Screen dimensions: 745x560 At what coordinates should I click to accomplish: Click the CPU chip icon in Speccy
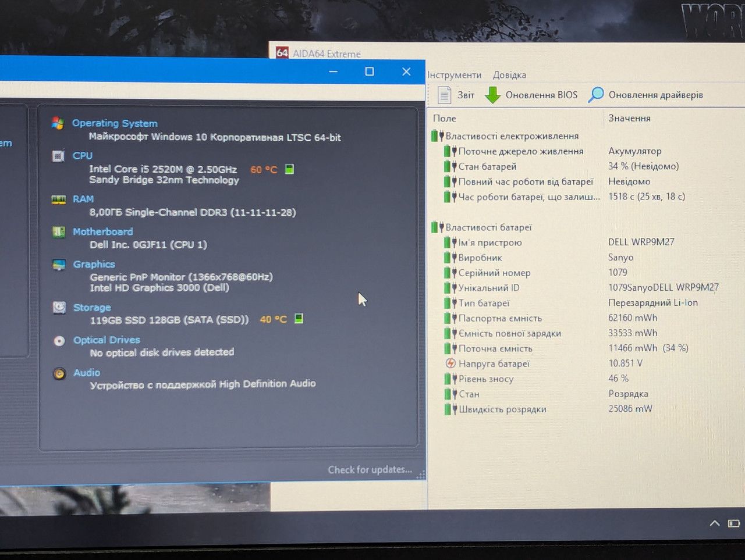[58, 156]
